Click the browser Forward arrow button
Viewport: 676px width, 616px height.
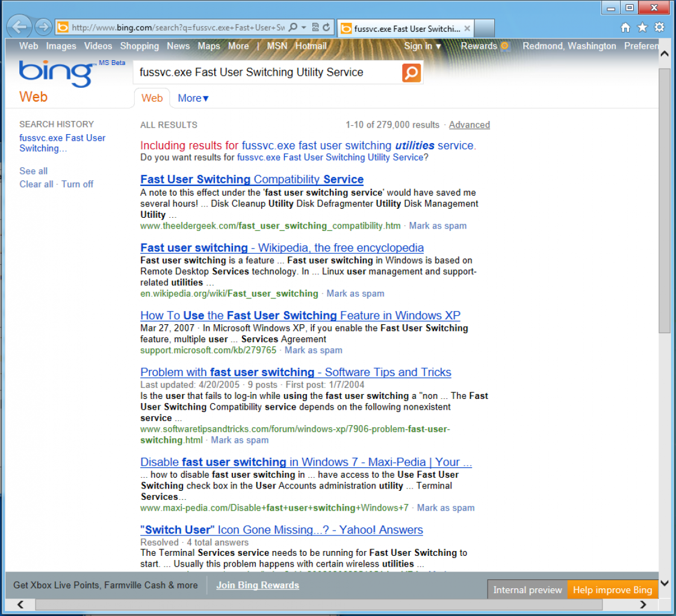tap(43, 28)
